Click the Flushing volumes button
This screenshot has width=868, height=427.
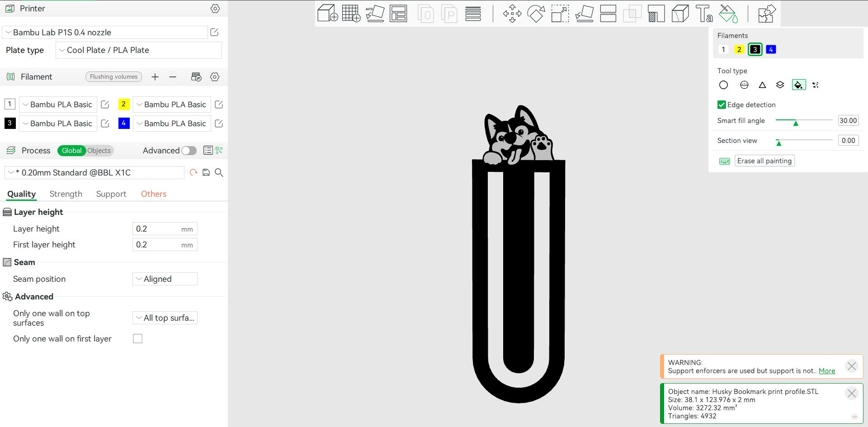(113, 77)
